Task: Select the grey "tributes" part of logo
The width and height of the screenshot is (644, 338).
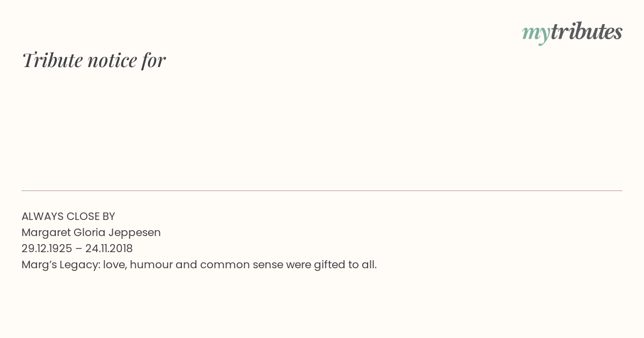Action: click(x=587, y=32)
